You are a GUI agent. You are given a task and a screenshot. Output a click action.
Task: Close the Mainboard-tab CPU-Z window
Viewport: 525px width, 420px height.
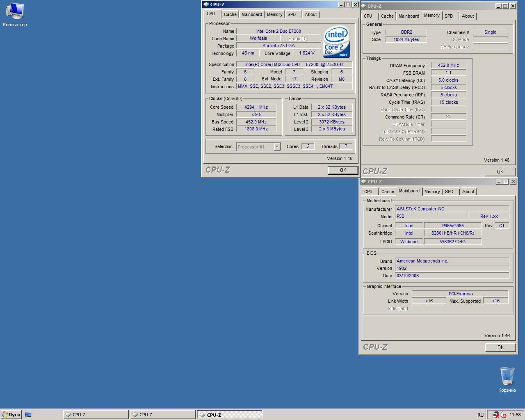tap(513, 182)
